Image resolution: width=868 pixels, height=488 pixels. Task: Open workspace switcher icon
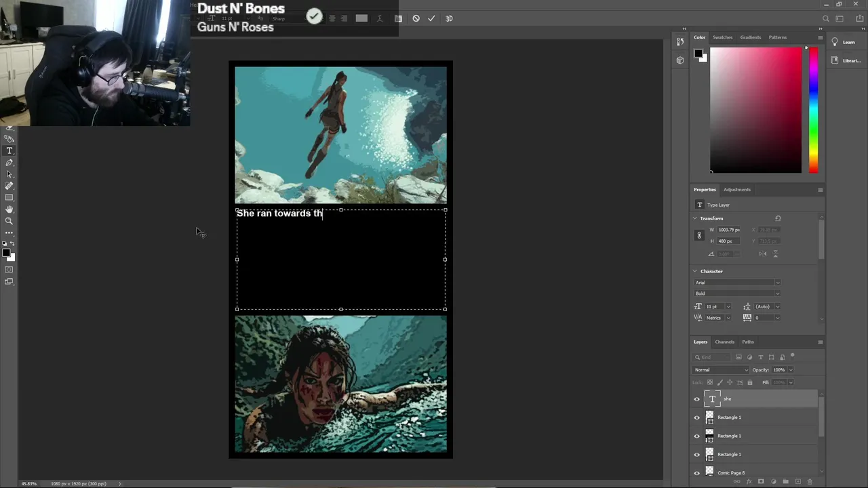(x=840, y=18)
